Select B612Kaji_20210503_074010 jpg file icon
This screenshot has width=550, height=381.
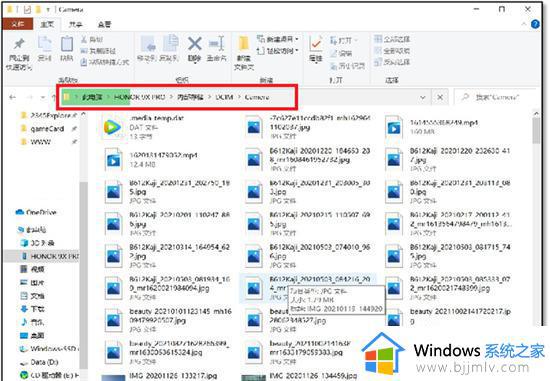(x=253, y=256)
